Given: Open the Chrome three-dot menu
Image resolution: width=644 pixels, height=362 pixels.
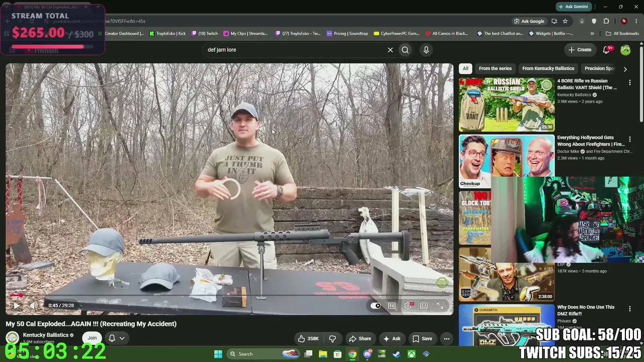Looking at the screenshot, I should (x=636, y=21).
